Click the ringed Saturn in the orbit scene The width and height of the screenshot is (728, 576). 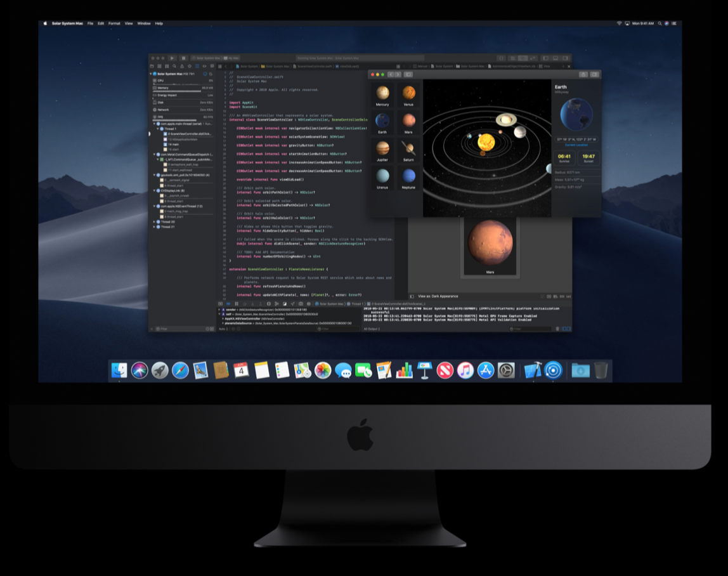point(506,120)
